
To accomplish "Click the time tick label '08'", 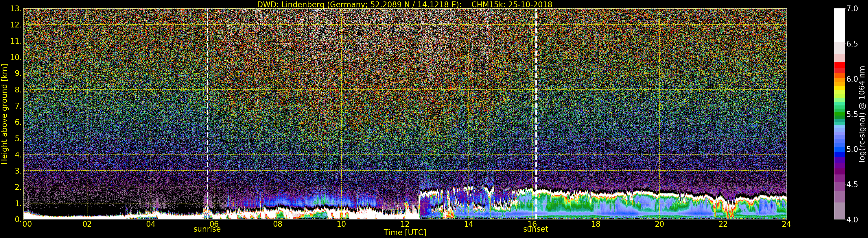I will pyautogui.click(x=278, y=224).
